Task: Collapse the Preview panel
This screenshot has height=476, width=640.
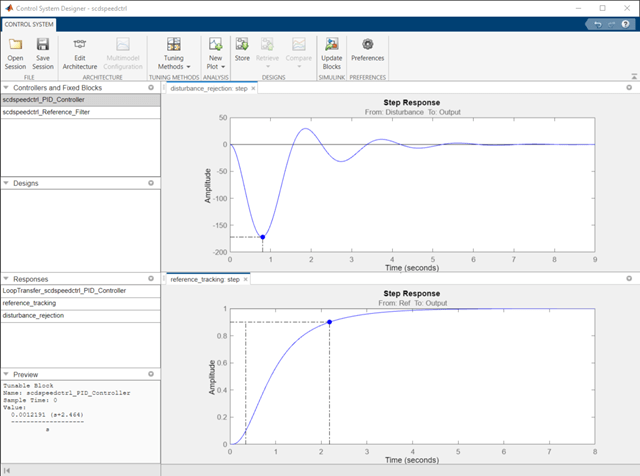Action: (6, 374)
